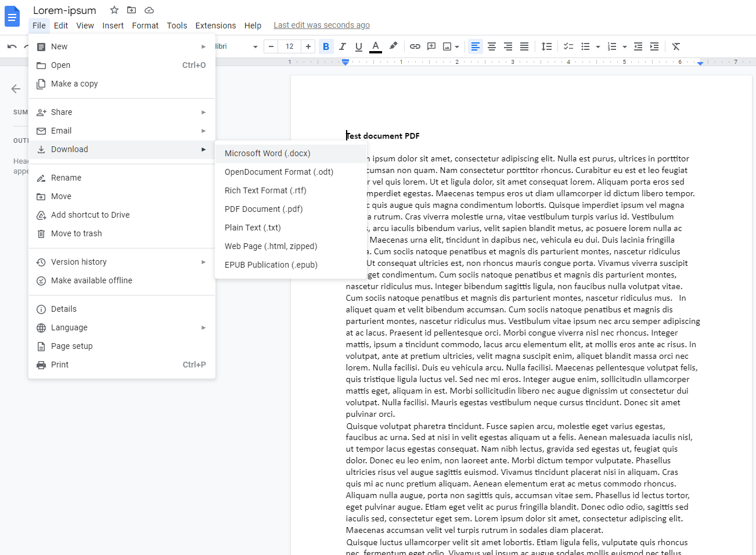Download as Microsoft Word (.docx)
The height and width of the screenshot is (555, 756).
click(x=291, y=153)
